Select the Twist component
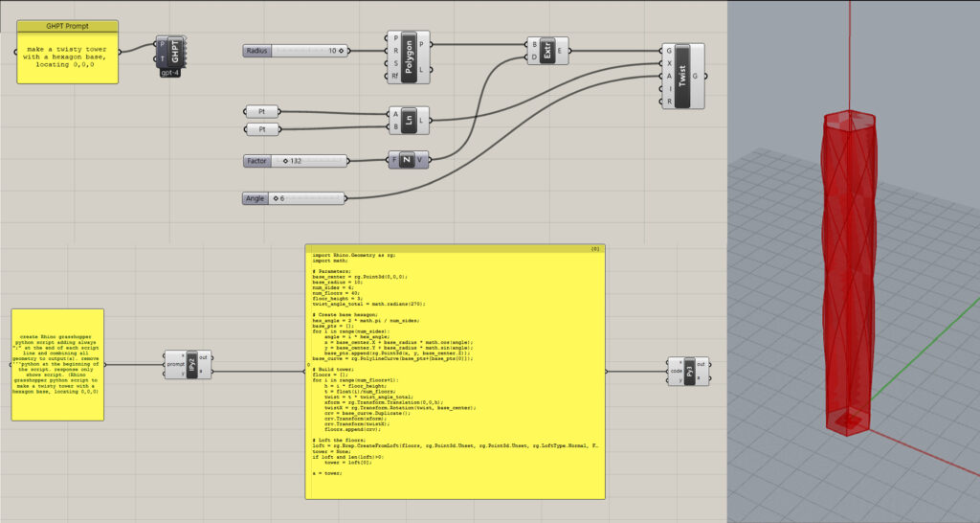The width and height of the screenshot is (980, 523). tap(682, 75)
